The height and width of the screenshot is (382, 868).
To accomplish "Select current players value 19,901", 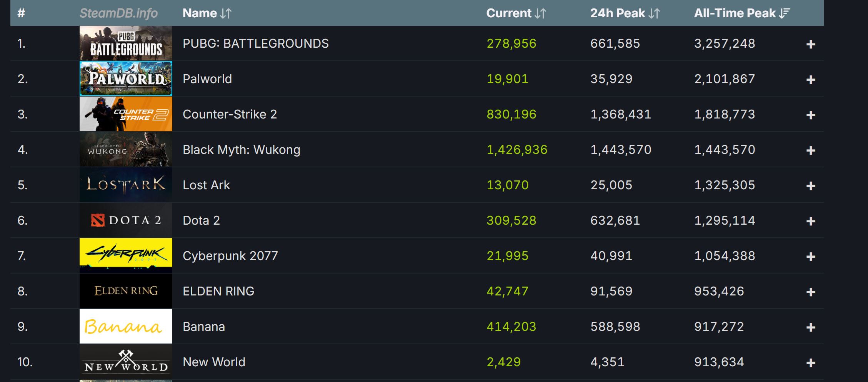I will pos(507,79).
